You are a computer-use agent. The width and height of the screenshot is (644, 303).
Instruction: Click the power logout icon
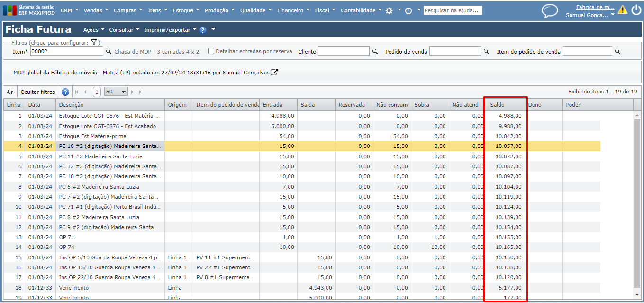click(x=636, y=10)
